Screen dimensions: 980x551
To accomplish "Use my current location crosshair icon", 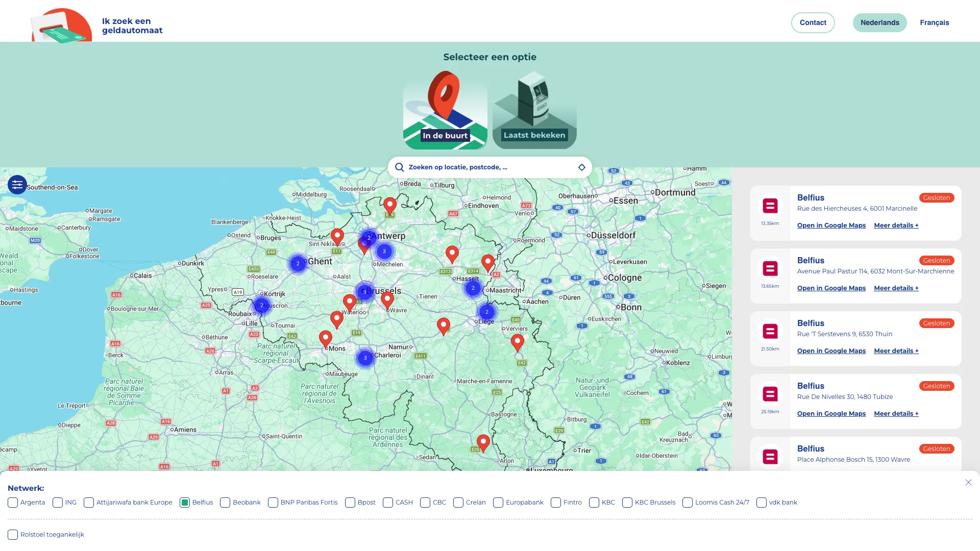I will click(581, 167).
